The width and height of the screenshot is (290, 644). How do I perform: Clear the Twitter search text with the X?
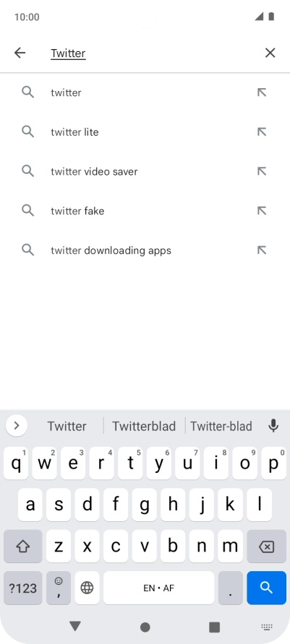pos(270,53)
